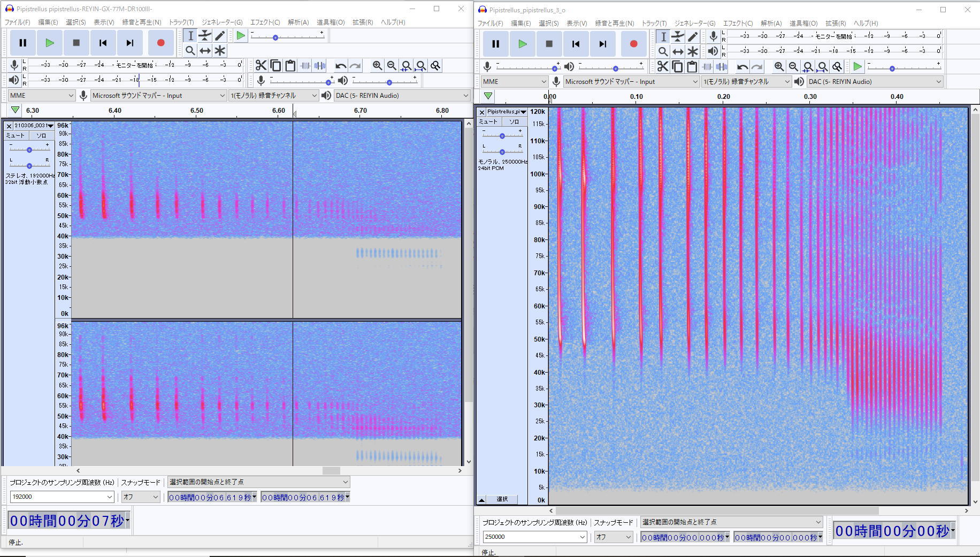The image size is (980, 557).
Task: Select the Draw tool in left window
Action: (220, 35)
